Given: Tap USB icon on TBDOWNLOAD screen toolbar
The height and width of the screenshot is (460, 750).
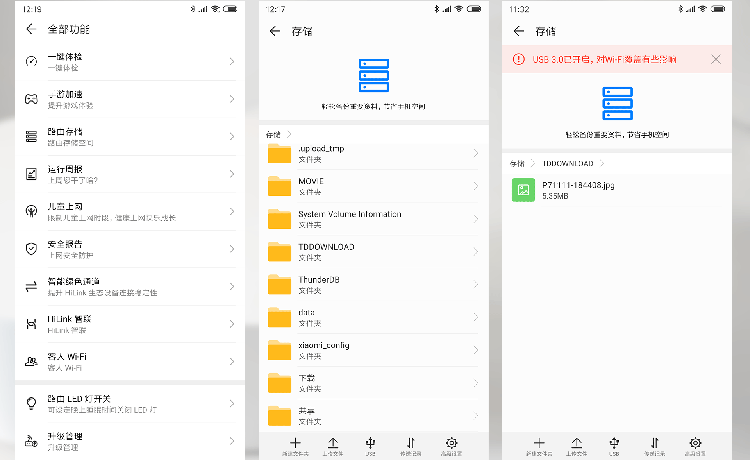Looking at the screenshot, I should (614, 443).
